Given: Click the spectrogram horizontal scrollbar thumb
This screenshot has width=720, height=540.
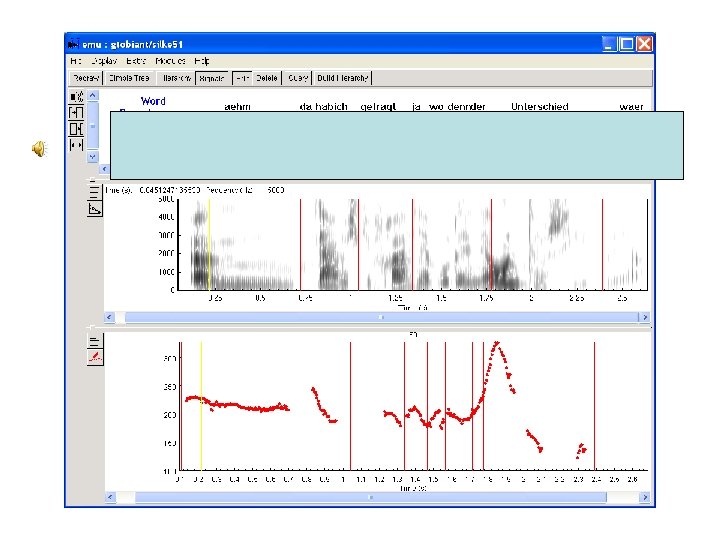Looking at the screenshot, I should click(382, 317).
